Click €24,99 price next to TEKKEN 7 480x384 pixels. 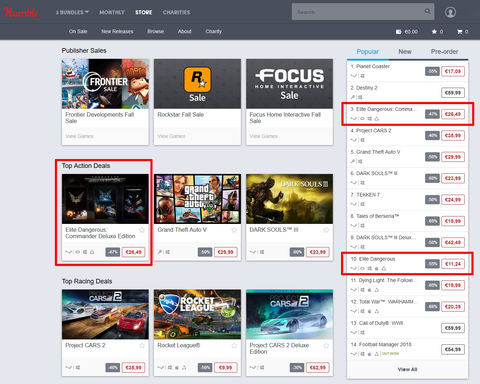pos(453,200)
